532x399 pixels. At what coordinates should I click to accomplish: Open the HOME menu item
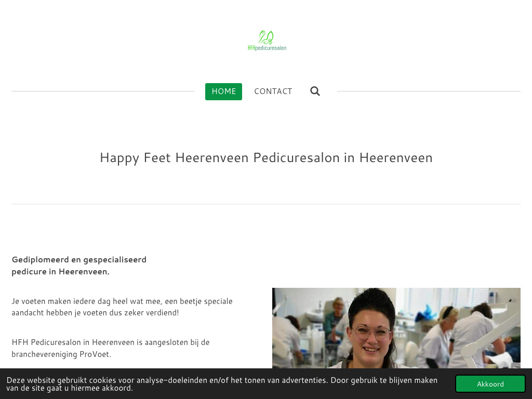pyautogui.click(x=223, y=91)
